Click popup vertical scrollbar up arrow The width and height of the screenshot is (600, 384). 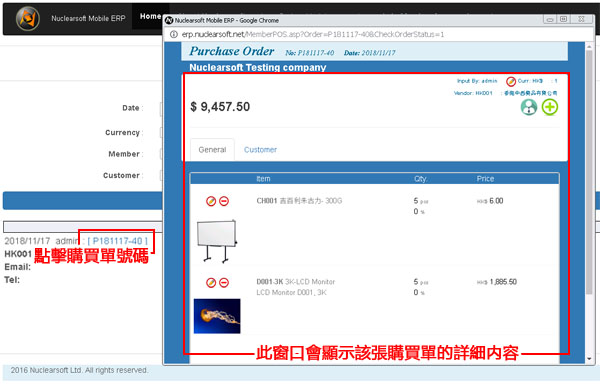589,47
